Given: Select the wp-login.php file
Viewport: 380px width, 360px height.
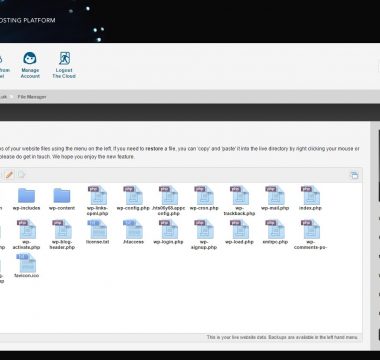Looking at the screenshot, I should click(168, 232).
